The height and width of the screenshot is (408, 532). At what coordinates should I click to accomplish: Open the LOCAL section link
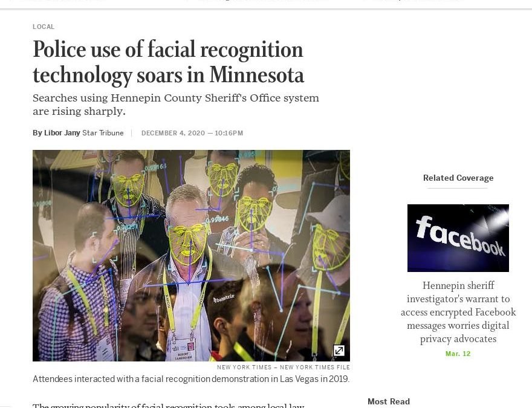[x=44, y=27]
